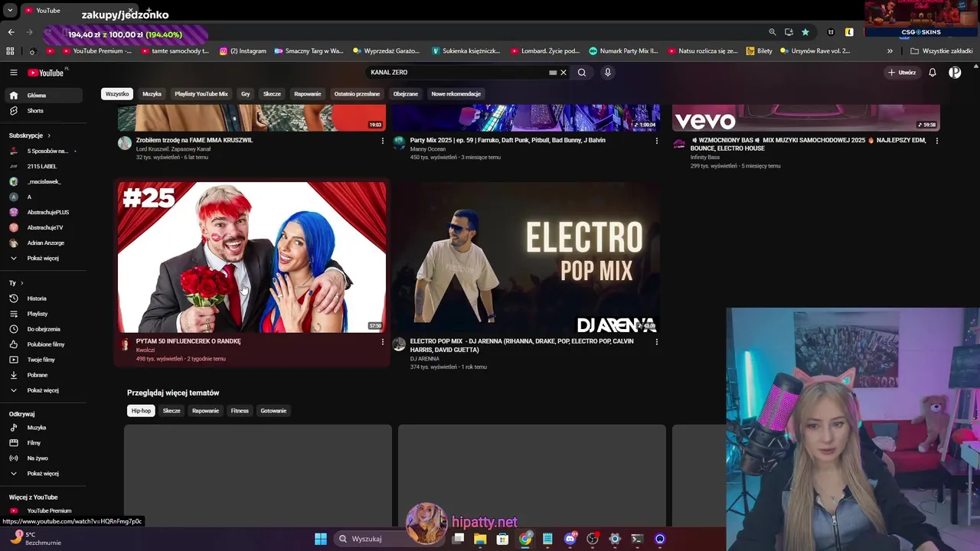This screenshot has height=551, width=980.
Task: Select the Obejrzane filter chip
Action: click(406, 94)
